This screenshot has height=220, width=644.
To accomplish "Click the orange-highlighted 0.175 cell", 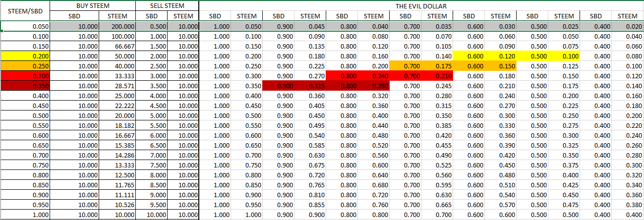I will point(437,66).
